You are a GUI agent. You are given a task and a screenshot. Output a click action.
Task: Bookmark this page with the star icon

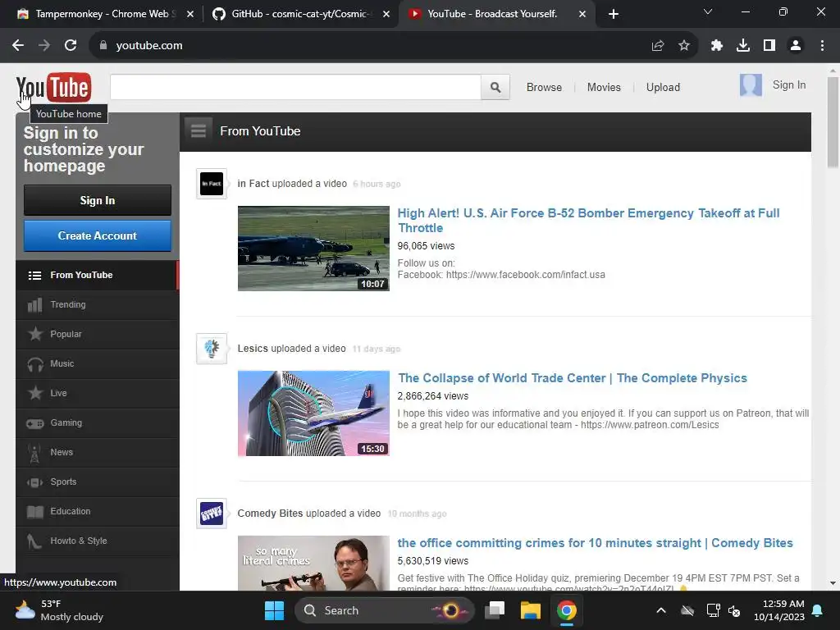point(684,46)
